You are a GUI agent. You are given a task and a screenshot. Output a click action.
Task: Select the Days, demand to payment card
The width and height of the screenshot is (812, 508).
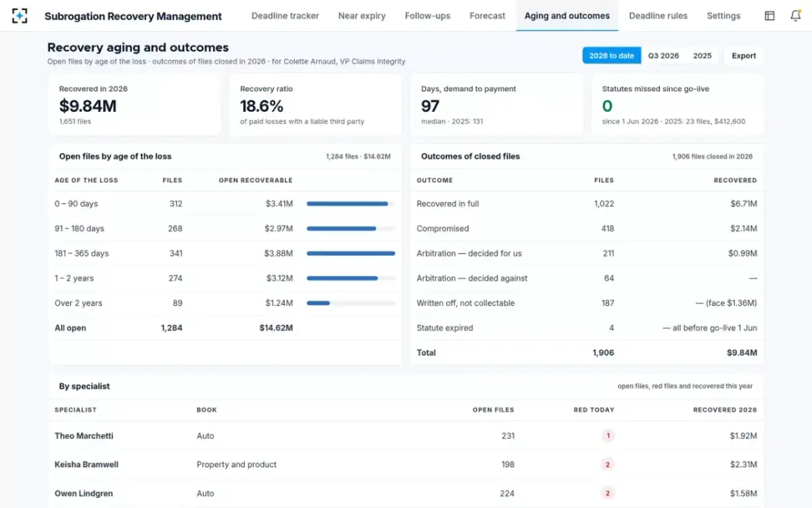tap(497, 104)
